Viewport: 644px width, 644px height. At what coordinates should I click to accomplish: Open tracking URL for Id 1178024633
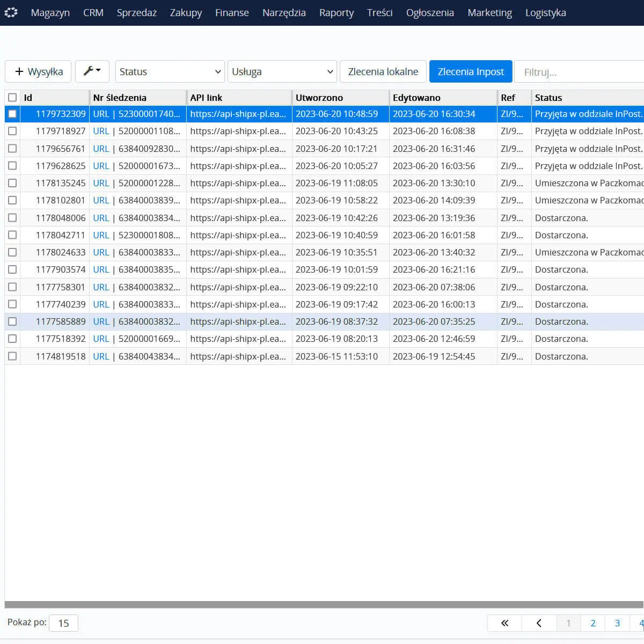tap(101, 252)
